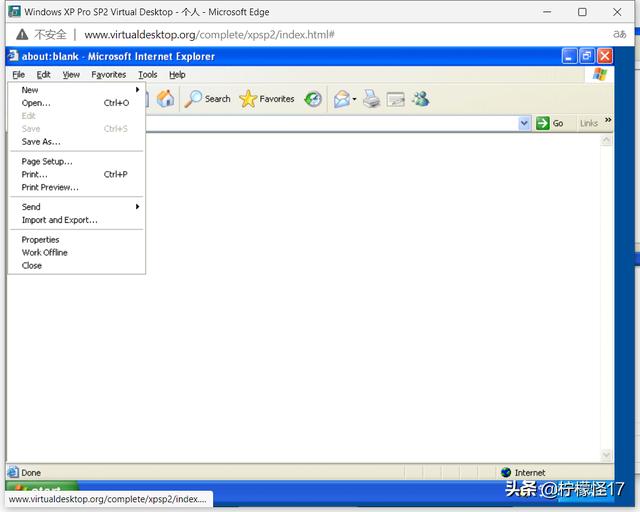Image resolution: width=640 pixels, height=512 pixels.
Task: Expand the New submenu
Action: pos(77,90)
